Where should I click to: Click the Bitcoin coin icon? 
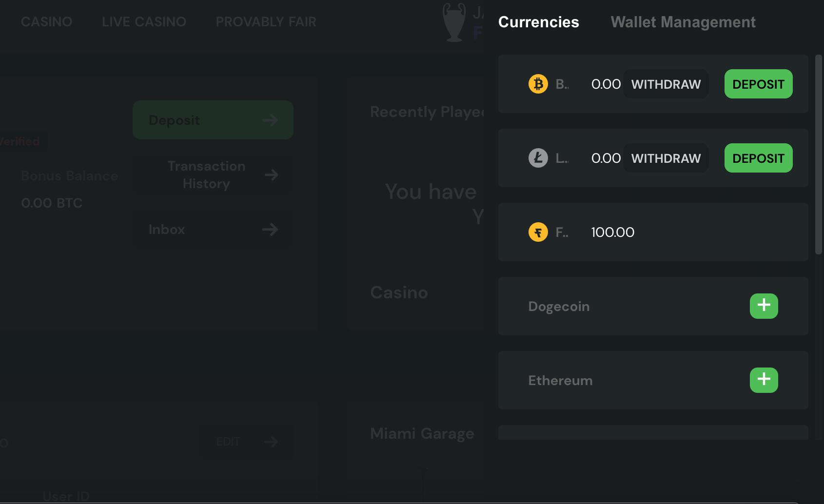(538, 84)
